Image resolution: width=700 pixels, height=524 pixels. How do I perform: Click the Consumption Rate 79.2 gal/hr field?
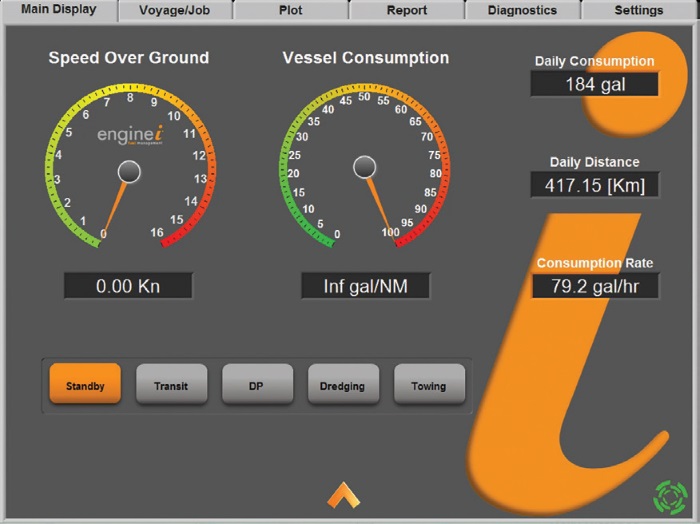coord(594,286)
